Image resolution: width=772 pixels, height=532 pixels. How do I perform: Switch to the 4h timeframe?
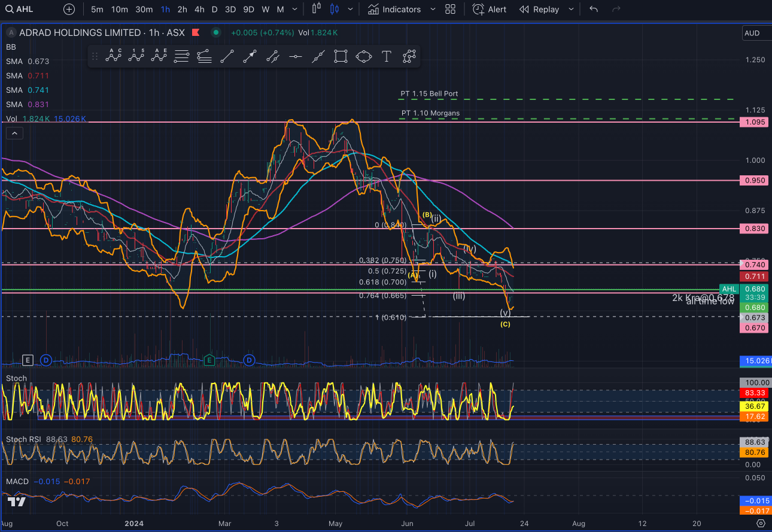pos(199,9)
